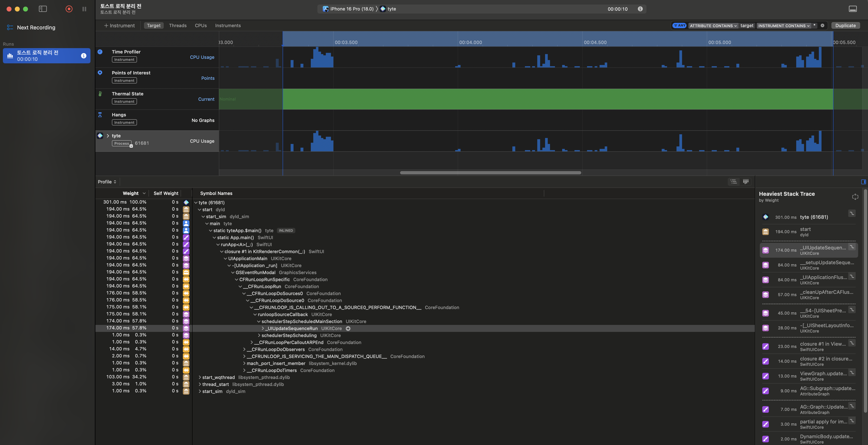Switch to call tree list view icon
Viewport: 868px width, 445px height.
point(733,182)
